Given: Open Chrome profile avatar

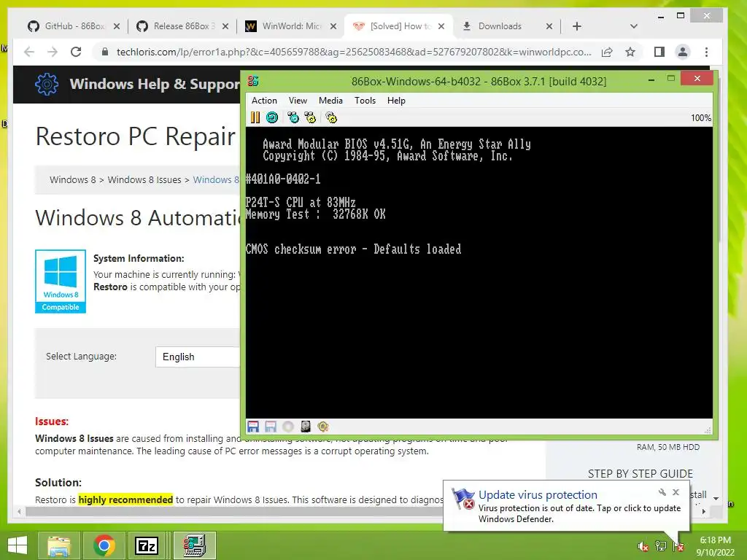Looking at the screenshot, I should click(x=683, y=52).
